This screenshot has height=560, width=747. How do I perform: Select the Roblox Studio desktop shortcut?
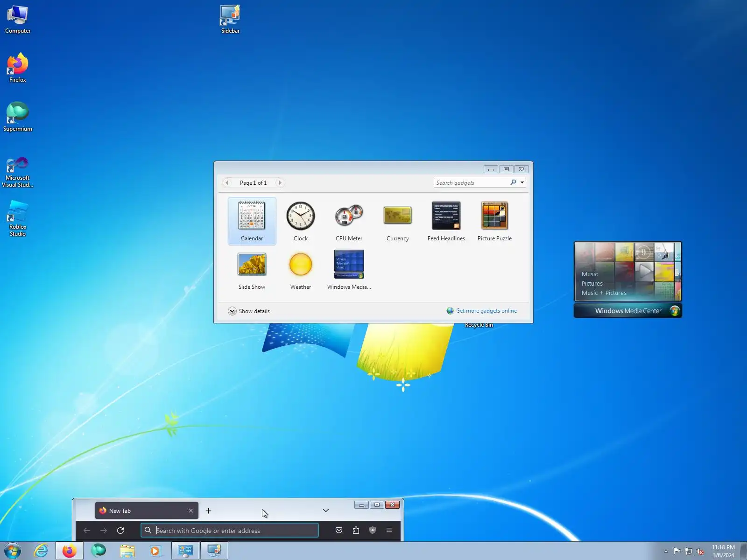(18, 218)
